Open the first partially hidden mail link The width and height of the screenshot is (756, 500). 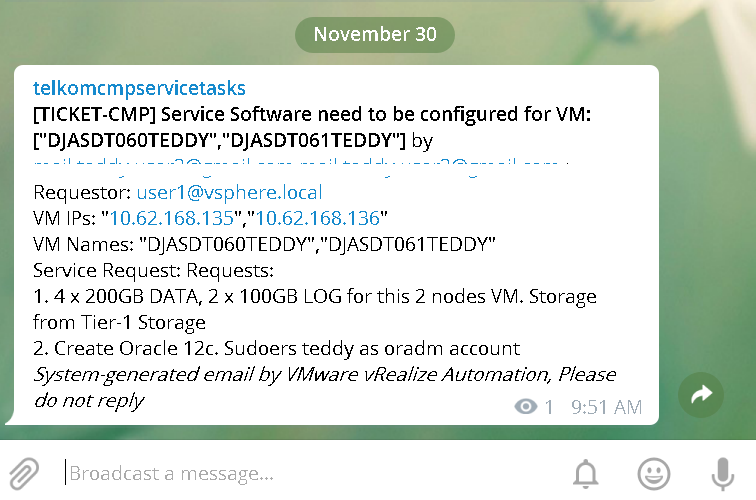[x=162, y=163]
